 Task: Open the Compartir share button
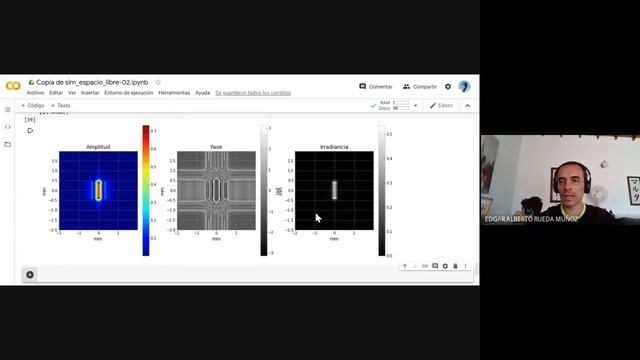420,87
